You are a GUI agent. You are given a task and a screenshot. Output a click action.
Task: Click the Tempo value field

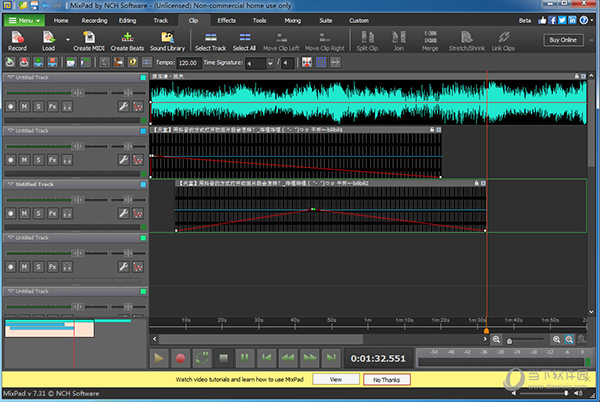(x=189, y=63)
